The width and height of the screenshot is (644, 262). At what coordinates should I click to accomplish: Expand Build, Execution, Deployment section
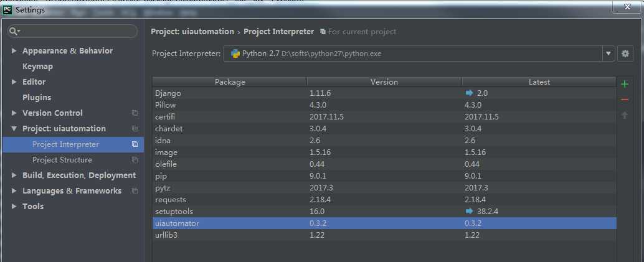pos(14,175)
